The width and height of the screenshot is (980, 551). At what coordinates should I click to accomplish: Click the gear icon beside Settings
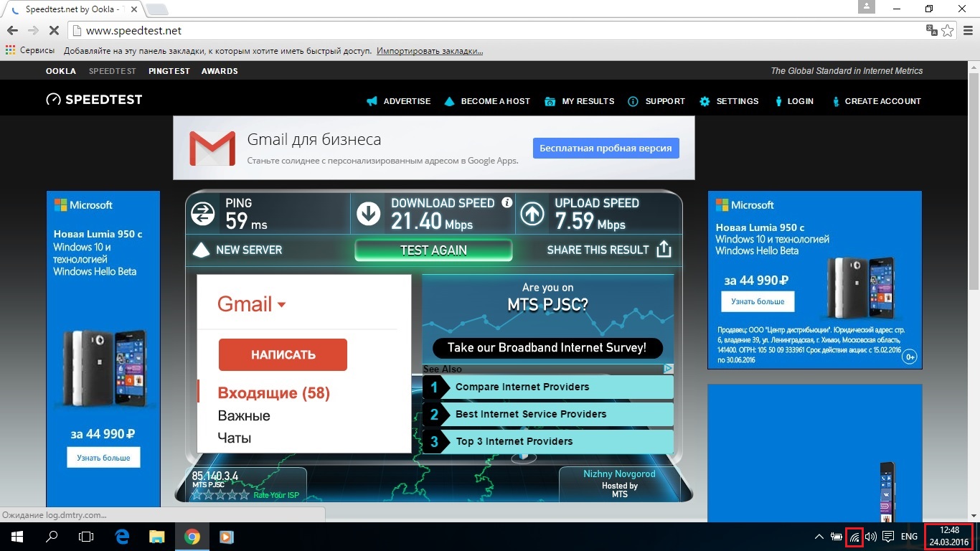click(x=705, y=101)
